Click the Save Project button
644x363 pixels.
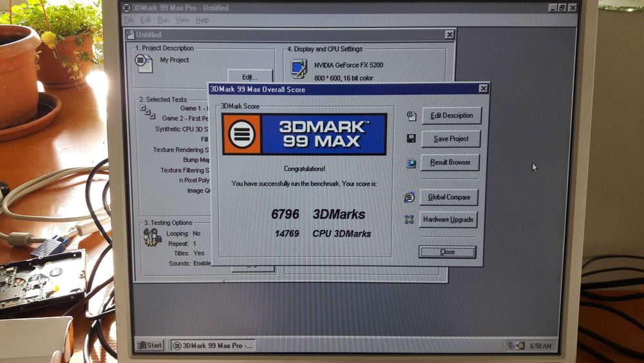[x=451, y=139]
